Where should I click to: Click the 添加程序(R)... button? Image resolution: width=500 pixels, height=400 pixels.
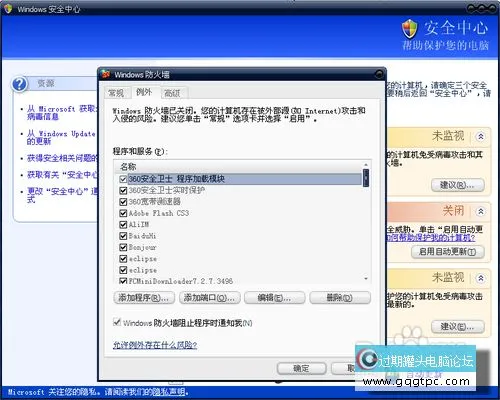click(x=144, y=298)
